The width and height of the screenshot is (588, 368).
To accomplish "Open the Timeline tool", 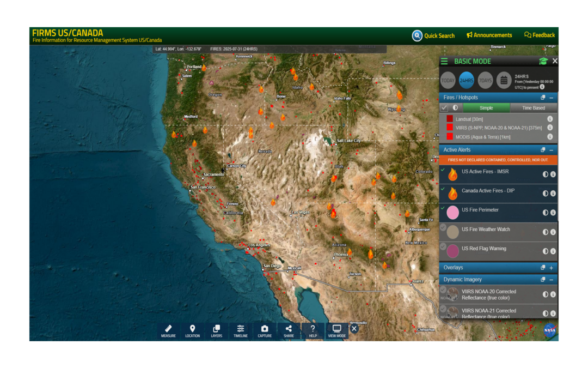I will coord(241,331).
